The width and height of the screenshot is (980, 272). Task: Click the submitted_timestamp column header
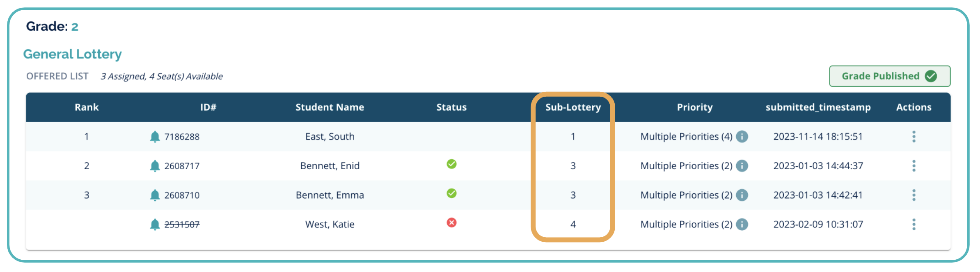tap(818, 107)
